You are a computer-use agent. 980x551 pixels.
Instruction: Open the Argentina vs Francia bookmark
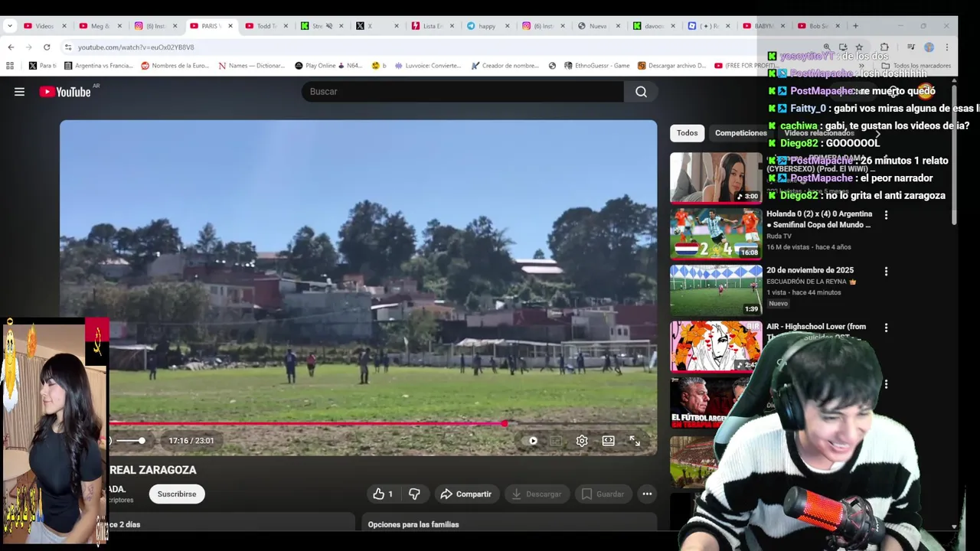(99, 66)
